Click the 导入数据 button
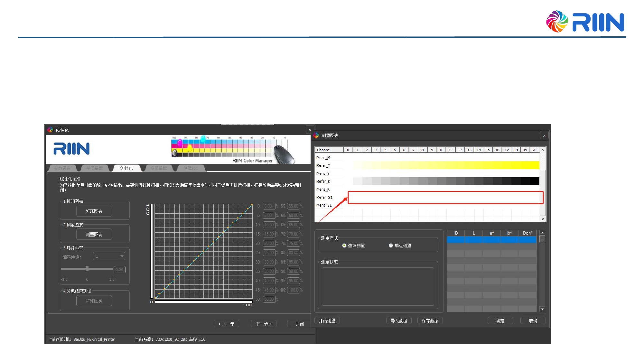 (x=398, y=321)
